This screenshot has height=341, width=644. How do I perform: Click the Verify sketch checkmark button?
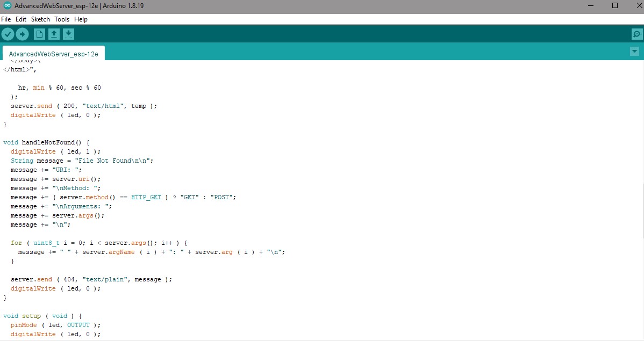[x=8, y=34]
